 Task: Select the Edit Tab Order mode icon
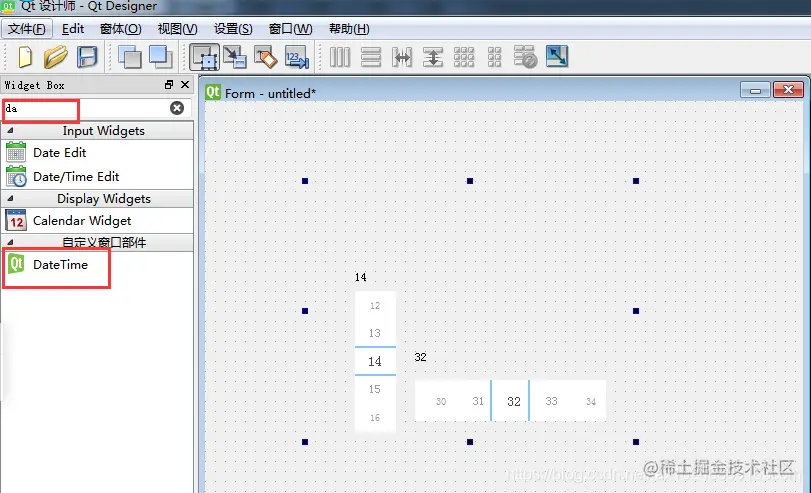tap(297, 57)
